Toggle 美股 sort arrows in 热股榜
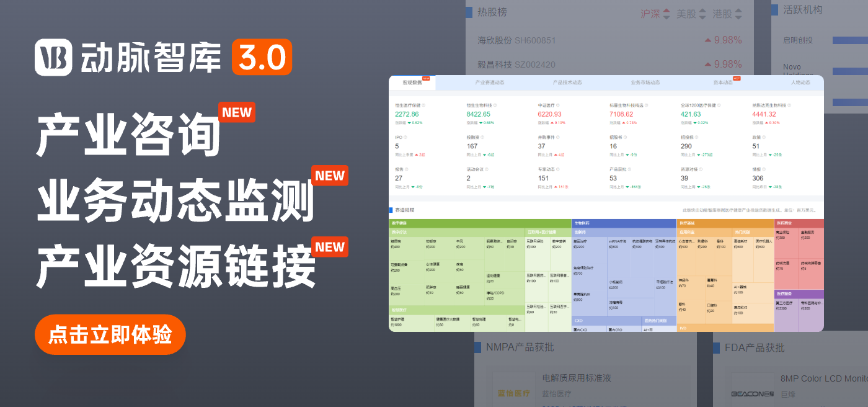The height and width of the screenshot is (407, 868). [702, 14]
